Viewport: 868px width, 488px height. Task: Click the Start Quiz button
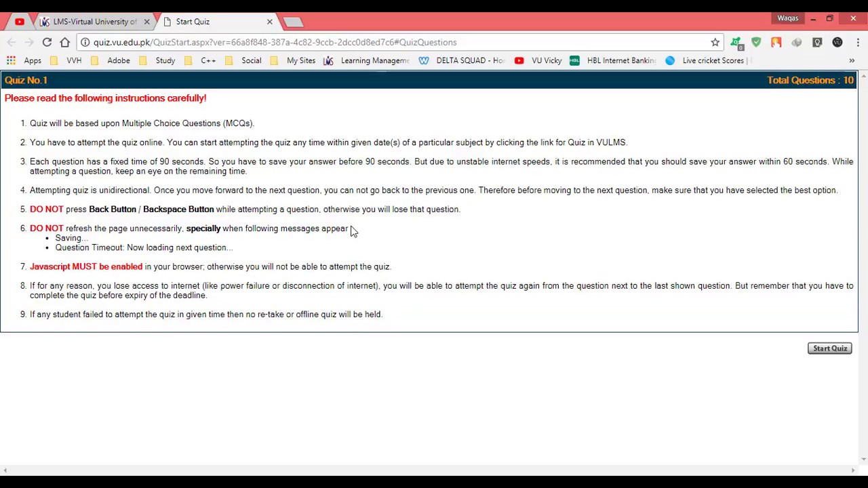pyautogui.click(x=829, y=348)
